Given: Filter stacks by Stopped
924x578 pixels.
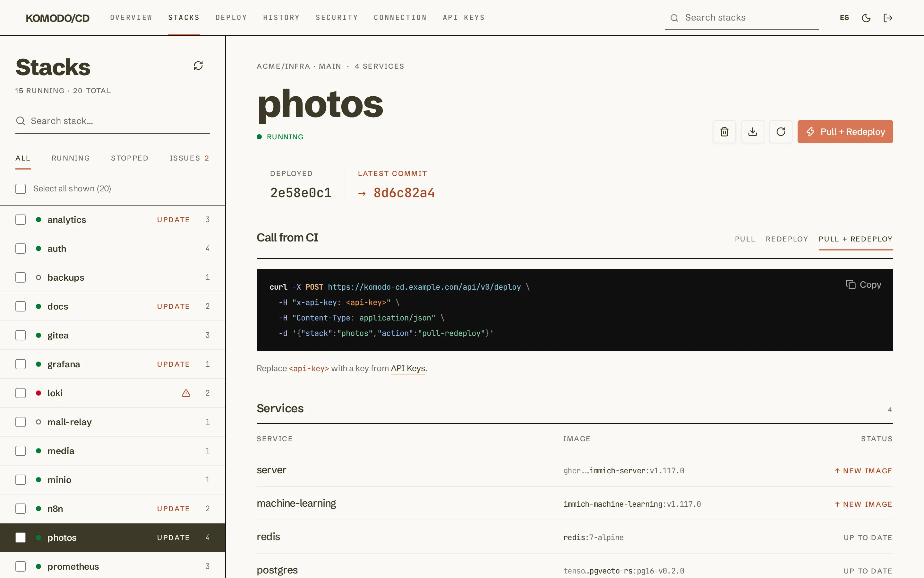Looking at the screenshot, I should pyautogui.click(x=129, y=158).
